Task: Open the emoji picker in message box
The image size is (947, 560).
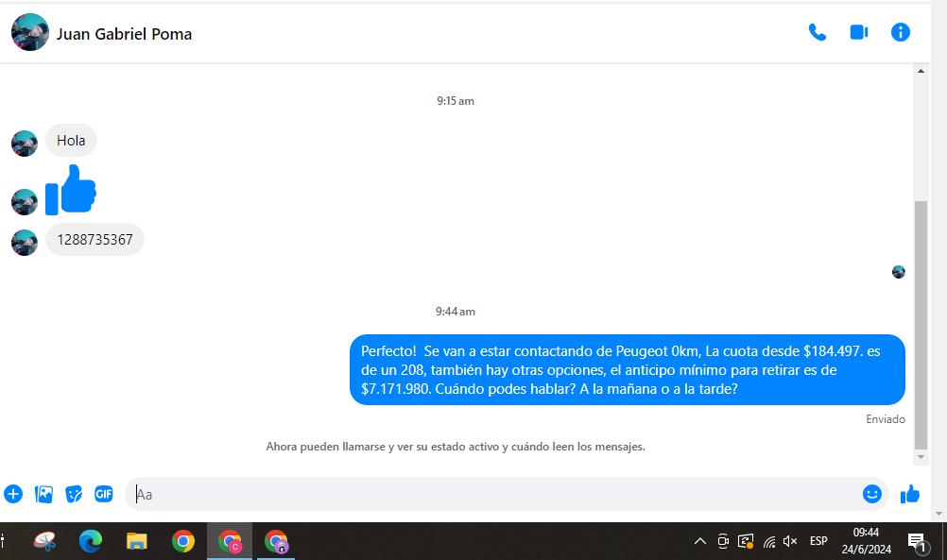Action: [x=871, y=494]
